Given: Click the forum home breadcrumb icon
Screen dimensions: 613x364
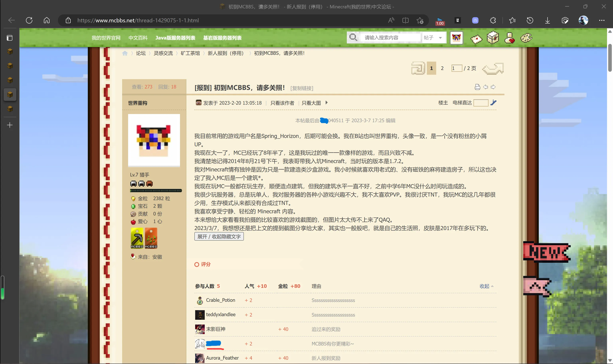Looking at the screenshot, I should pos(125,53).
